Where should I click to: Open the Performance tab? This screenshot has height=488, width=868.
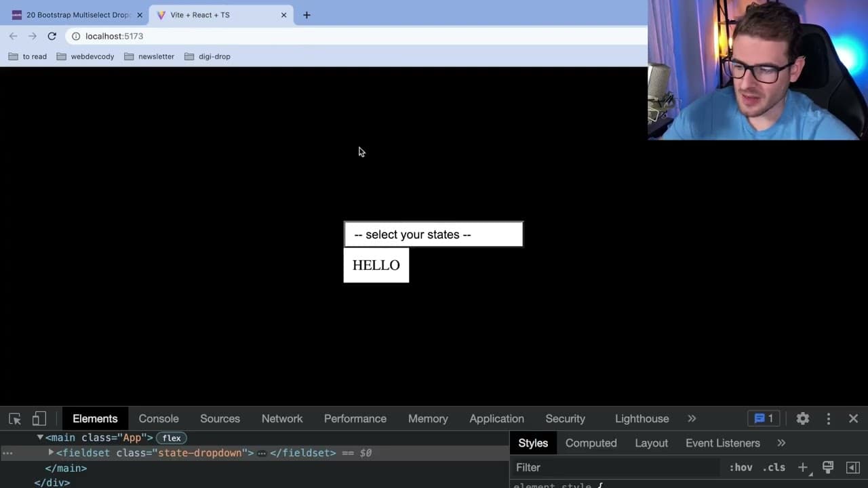point(355,419)
